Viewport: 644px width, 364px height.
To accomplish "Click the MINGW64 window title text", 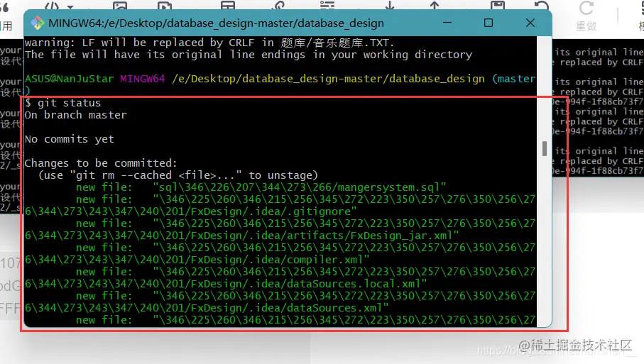I will click(x=216, y=23).
